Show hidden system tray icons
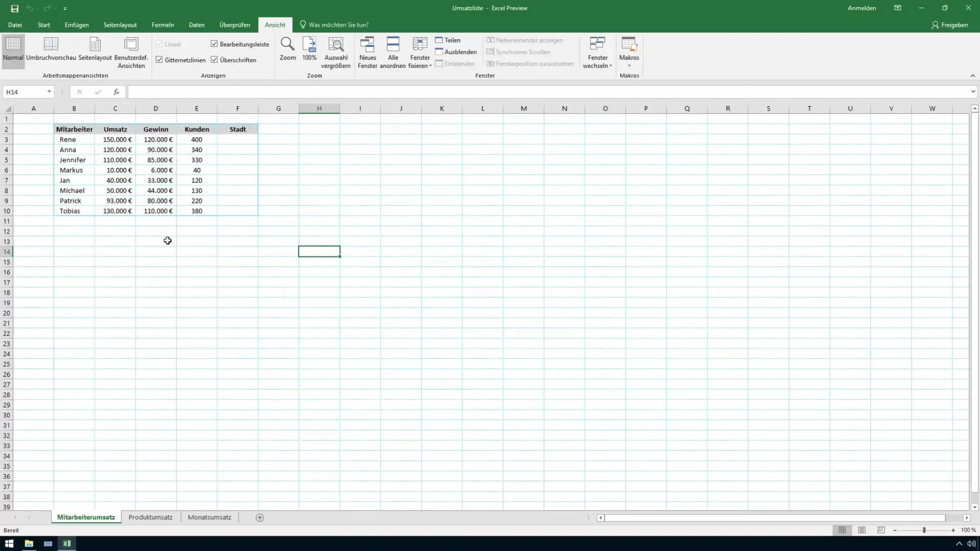 tap(959, 544)
